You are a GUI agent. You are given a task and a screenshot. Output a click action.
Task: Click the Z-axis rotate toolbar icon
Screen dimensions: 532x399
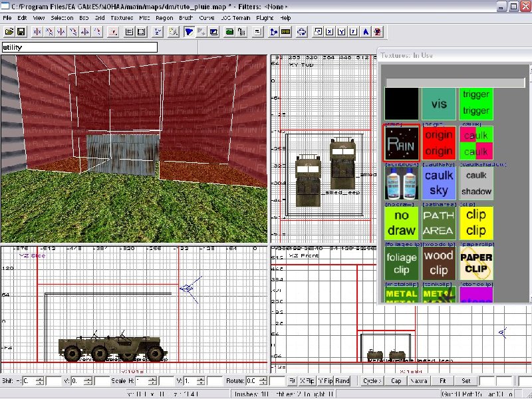(97, 32)
